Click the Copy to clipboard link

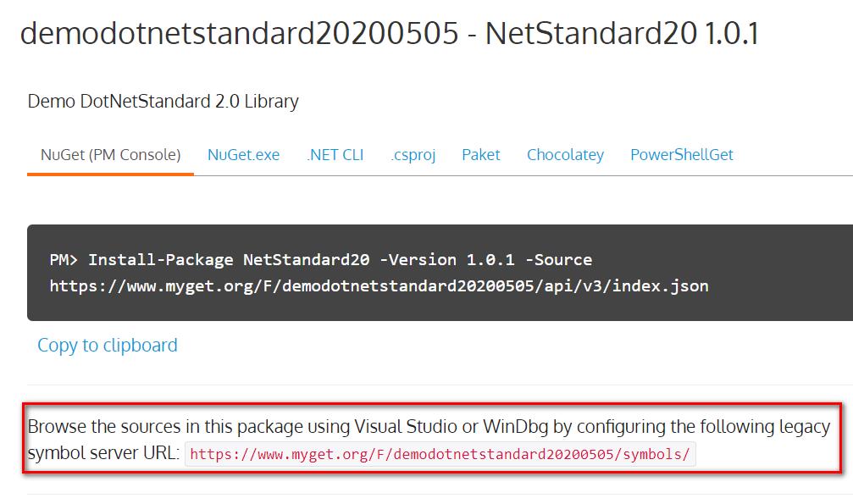click(108, 346)
